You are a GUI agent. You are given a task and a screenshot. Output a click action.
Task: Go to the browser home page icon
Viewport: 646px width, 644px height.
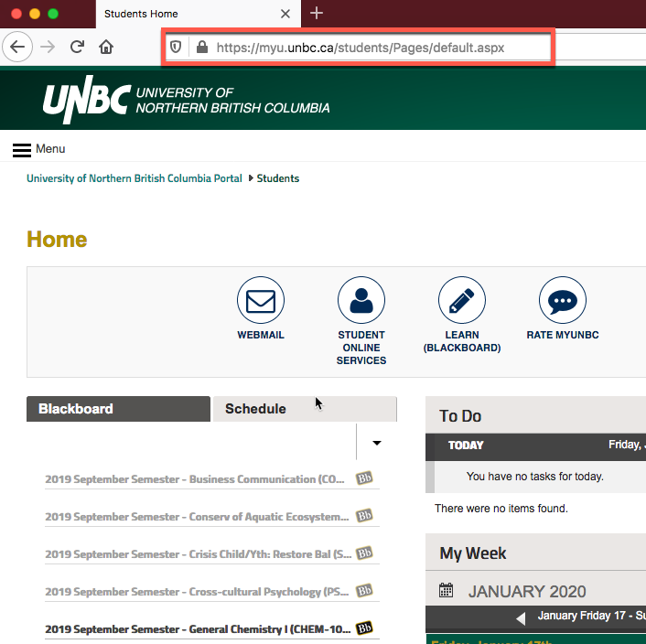tap(106, 47)
